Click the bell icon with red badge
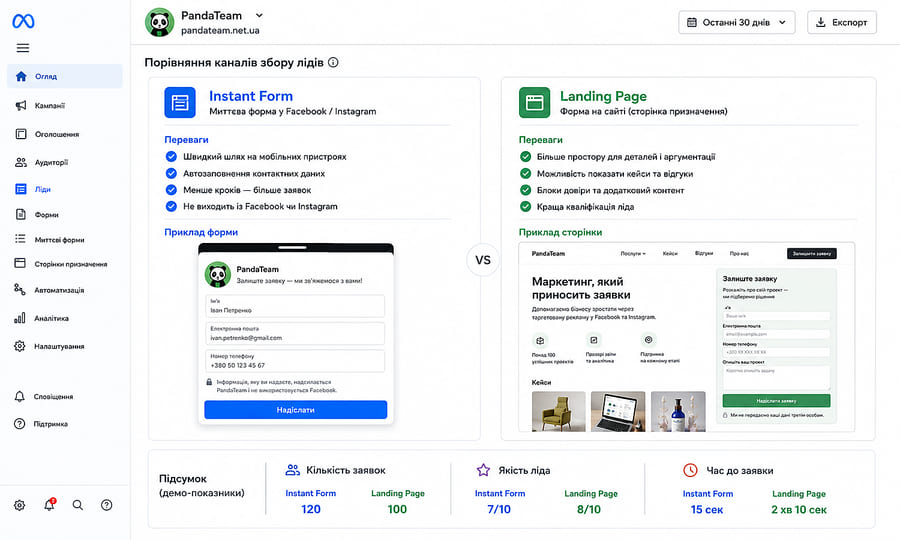Image resolution: width=900 pixels, height=540 pixels. click(49, 504)
